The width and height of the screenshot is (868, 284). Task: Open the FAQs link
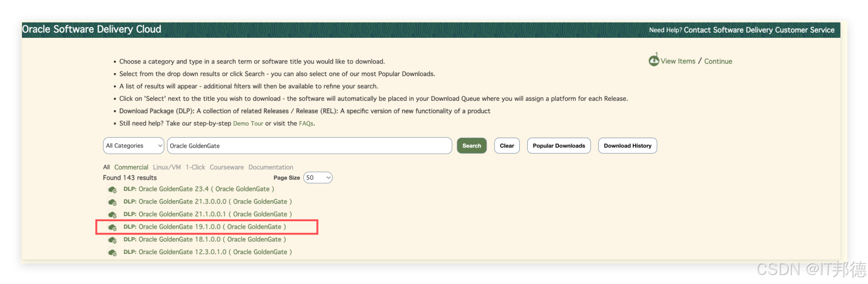tap(306, 123)
